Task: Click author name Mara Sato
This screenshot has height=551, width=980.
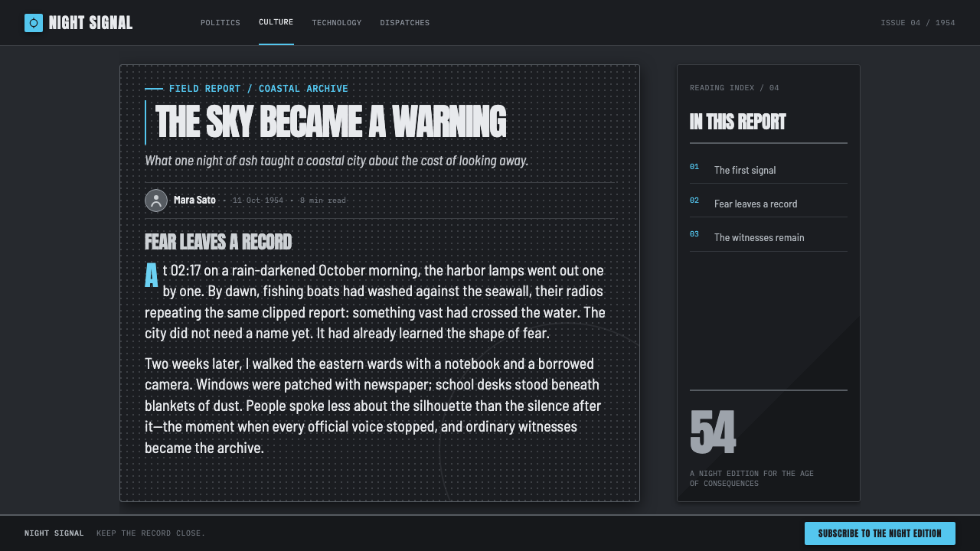Action: (x=195, y=200)
